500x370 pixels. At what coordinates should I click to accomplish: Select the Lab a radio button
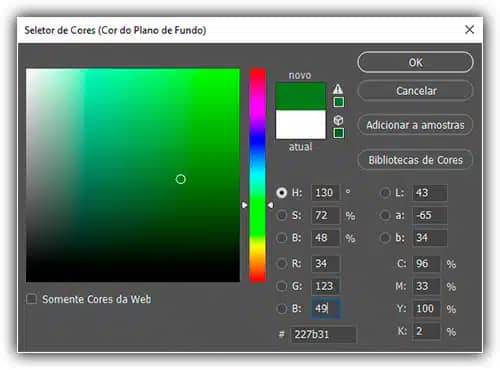[385, 215]
